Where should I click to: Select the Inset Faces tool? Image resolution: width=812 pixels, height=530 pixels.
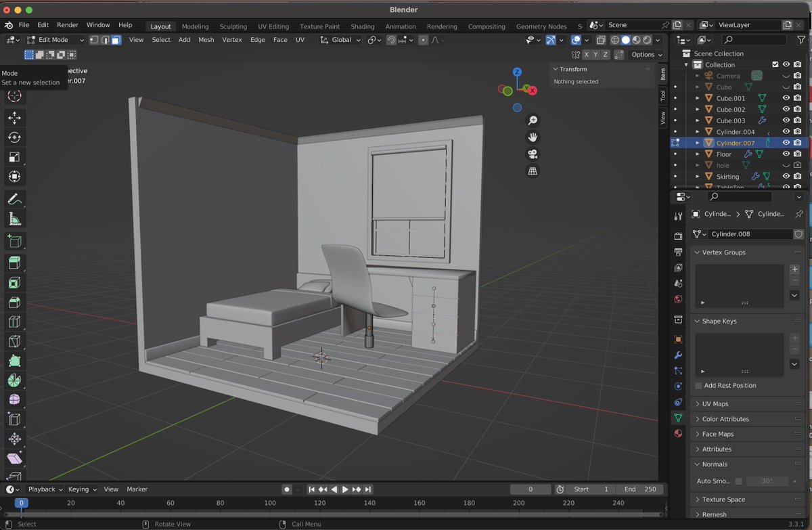(14, 282)
